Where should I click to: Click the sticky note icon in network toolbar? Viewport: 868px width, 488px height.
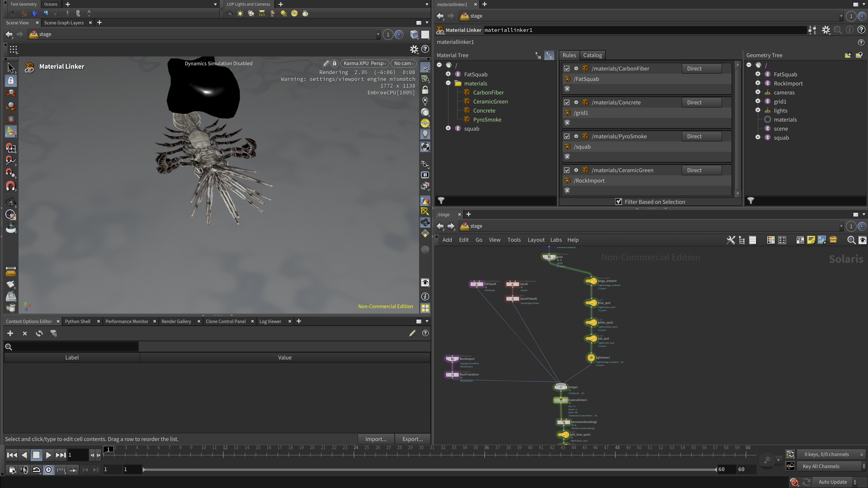point(811,240)
